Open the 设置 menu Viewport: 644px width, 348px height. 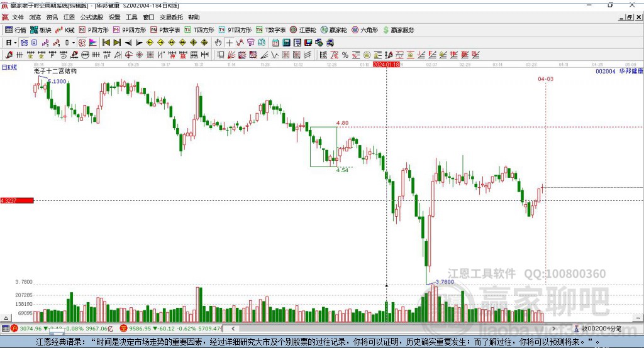coord(114,17)
